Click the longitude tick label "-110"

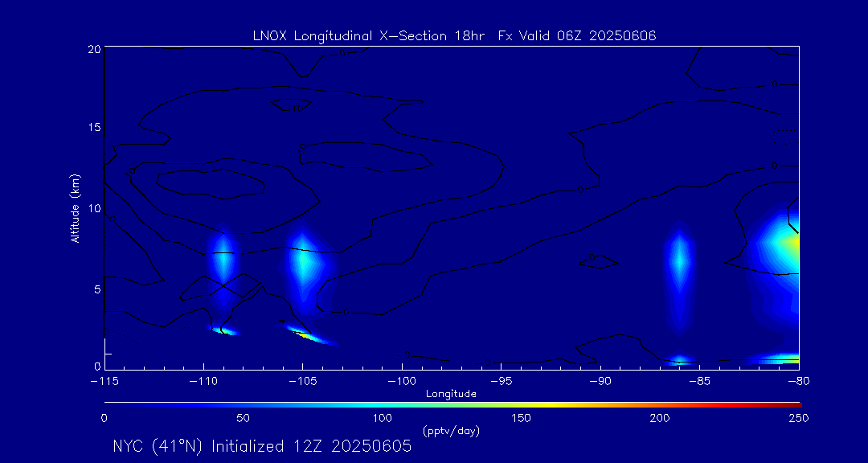203,382
